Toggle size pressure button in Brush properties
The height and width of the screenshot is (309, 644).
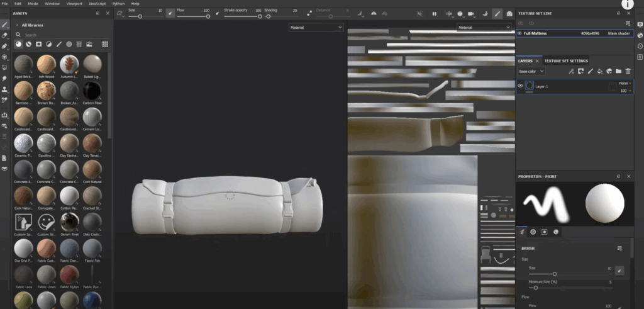coord(619,271)
